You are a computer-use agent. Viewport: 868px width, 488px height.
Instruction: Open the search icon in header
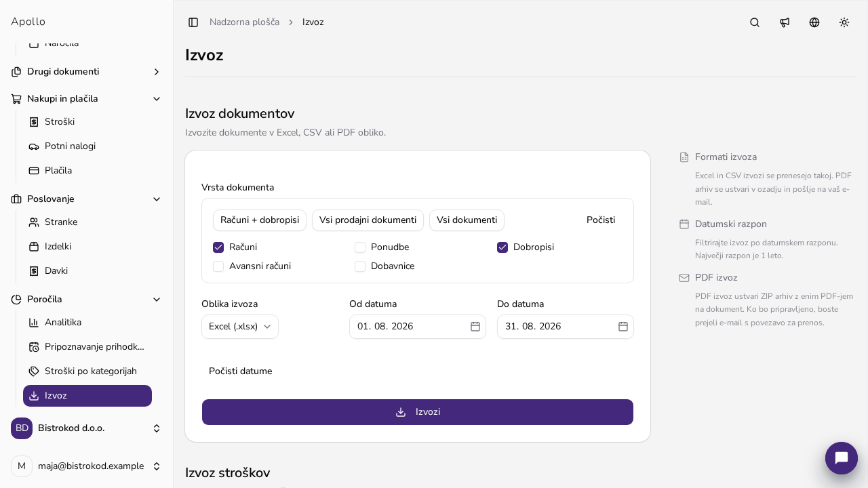tap(755, 22)
